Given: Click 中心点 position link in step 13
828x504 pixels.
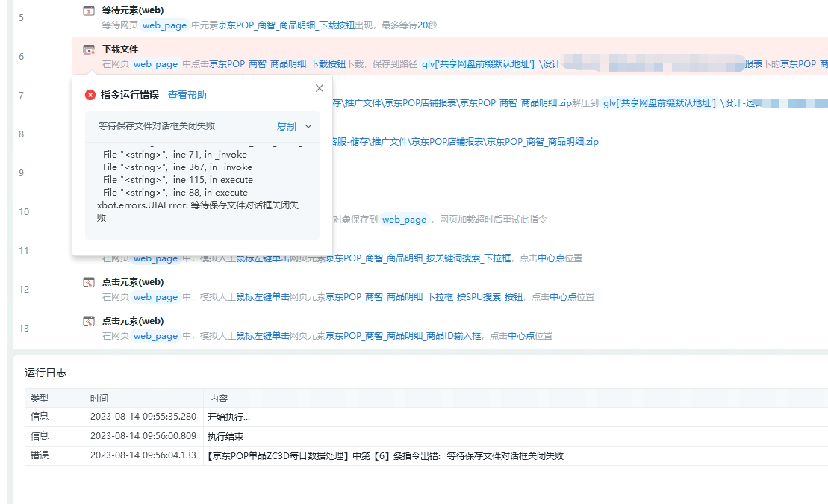Looking at the screenshot, I should [521, 335].
